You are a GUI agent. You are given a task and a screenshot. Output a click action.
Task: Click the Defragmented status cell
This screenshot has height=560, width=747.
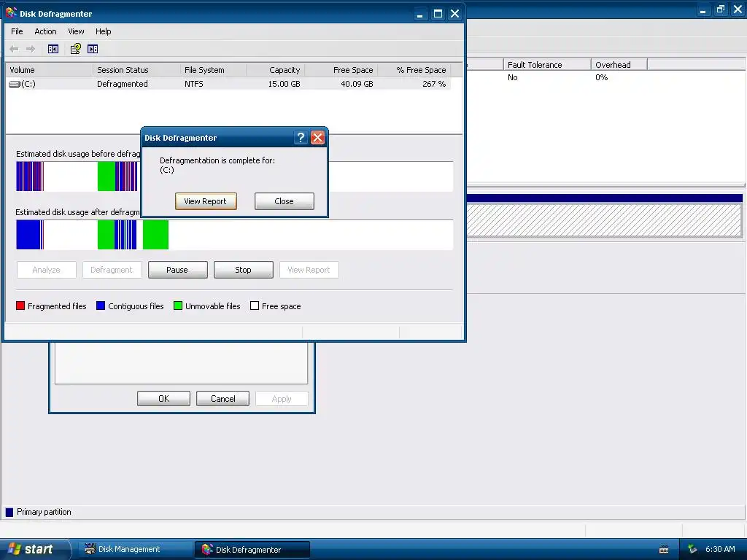(x=123, y=85)
